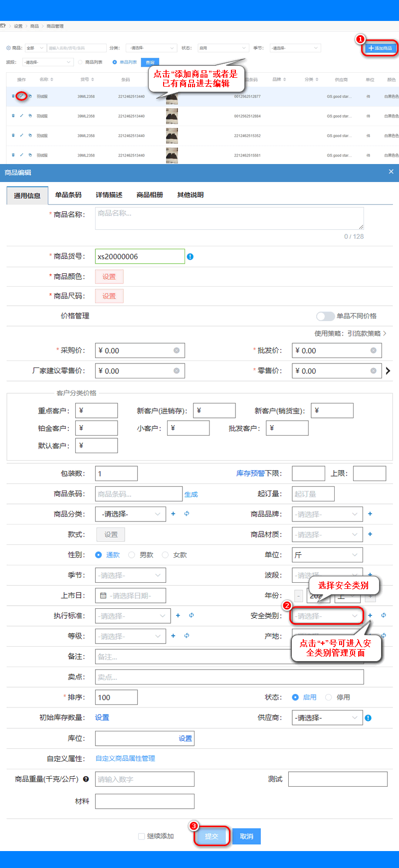Refresh the 商品分类 list
The height and width of the screenshot is (868, 399).
(x=187, y=514)
